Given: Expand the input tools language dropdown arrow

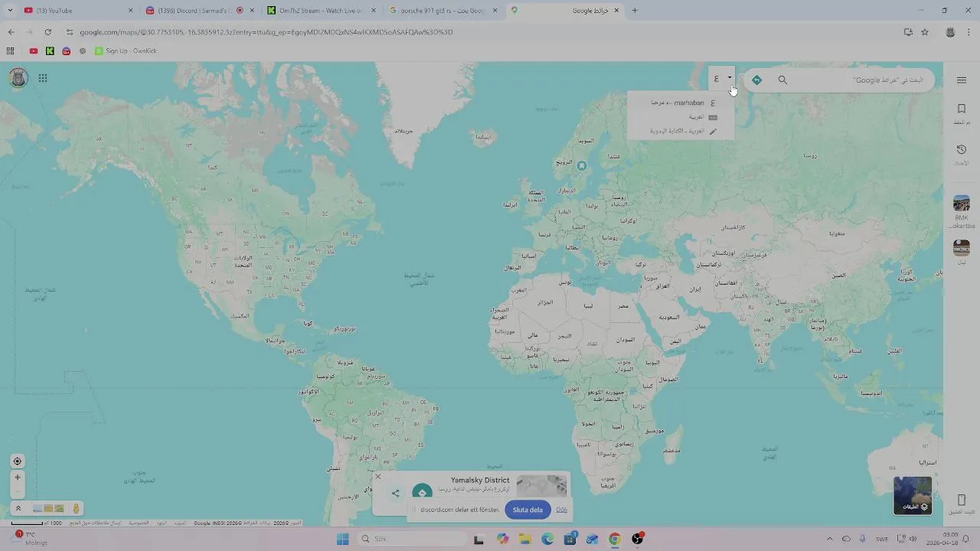Looking at the screenshot, I should pos(730,77).
